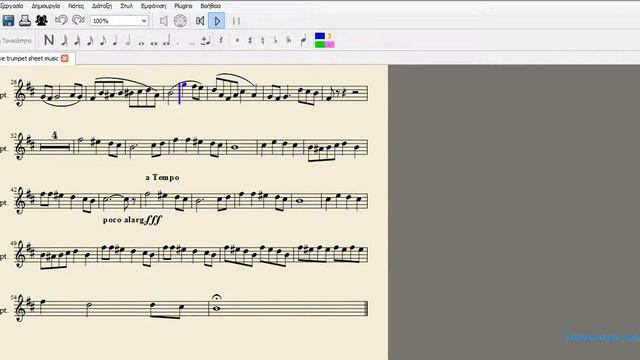Select the 32nd note duration
This screenshot has height=360, width=640.
tap(77, 40)
